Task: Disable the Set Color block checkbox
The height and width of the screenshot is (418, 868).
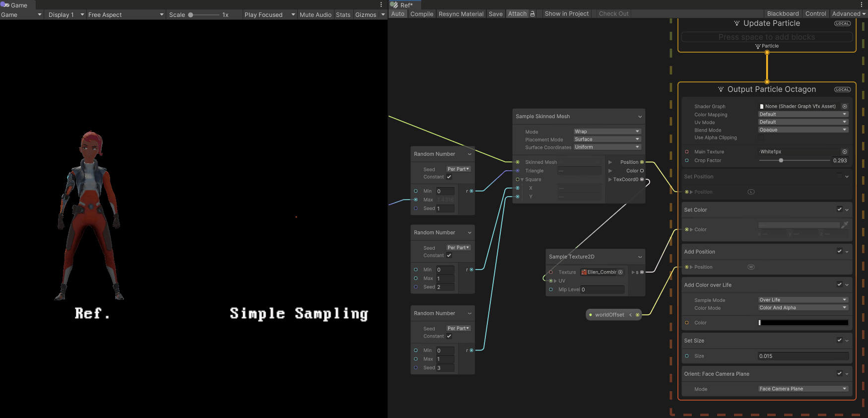Action: 839,209
